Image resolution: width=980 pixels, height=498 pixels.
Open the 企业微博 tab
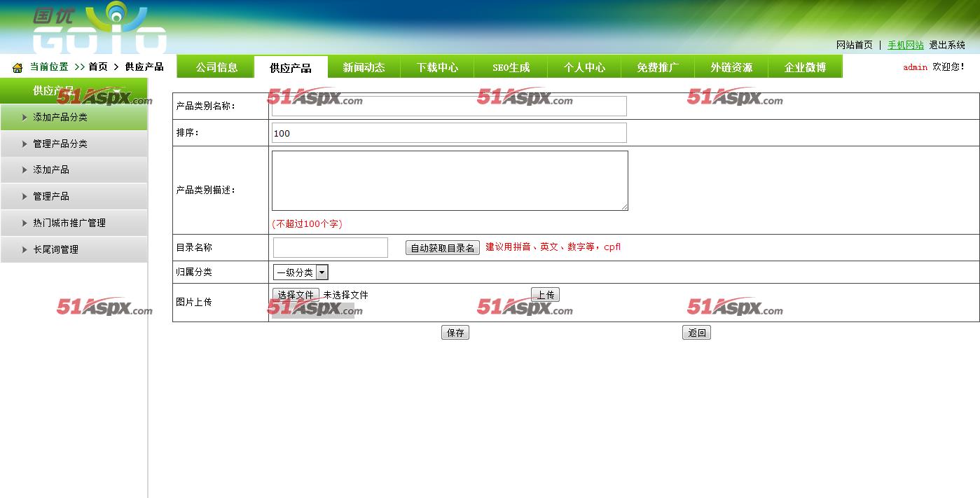click(x=805, y=67)
